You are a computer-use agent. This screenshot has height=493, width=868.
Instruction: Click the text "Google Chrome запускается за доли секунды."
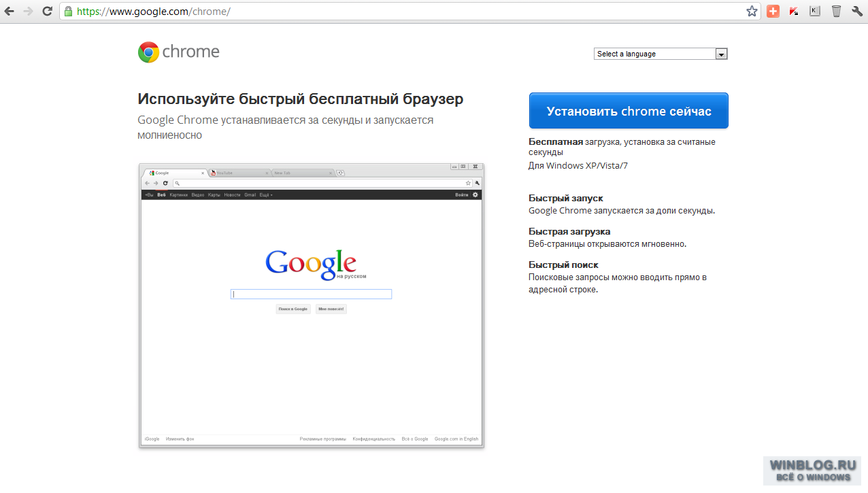click(x=622, y=211)
